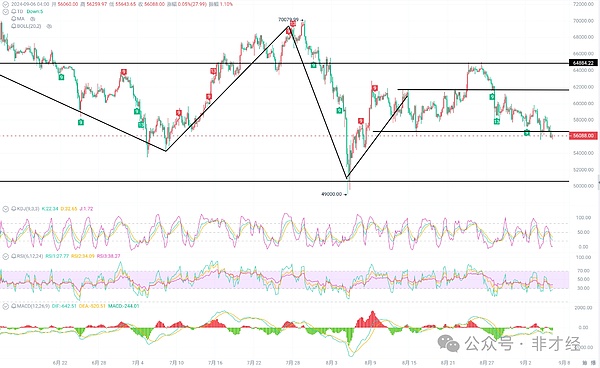
Task: Collapse the RSI panel using its chevron
Action: [5, 256]
